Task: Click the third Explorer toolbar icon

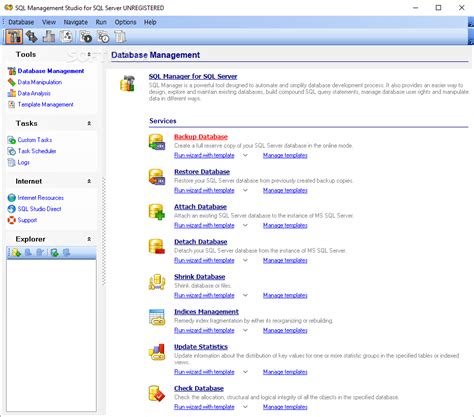Action: 40,253
